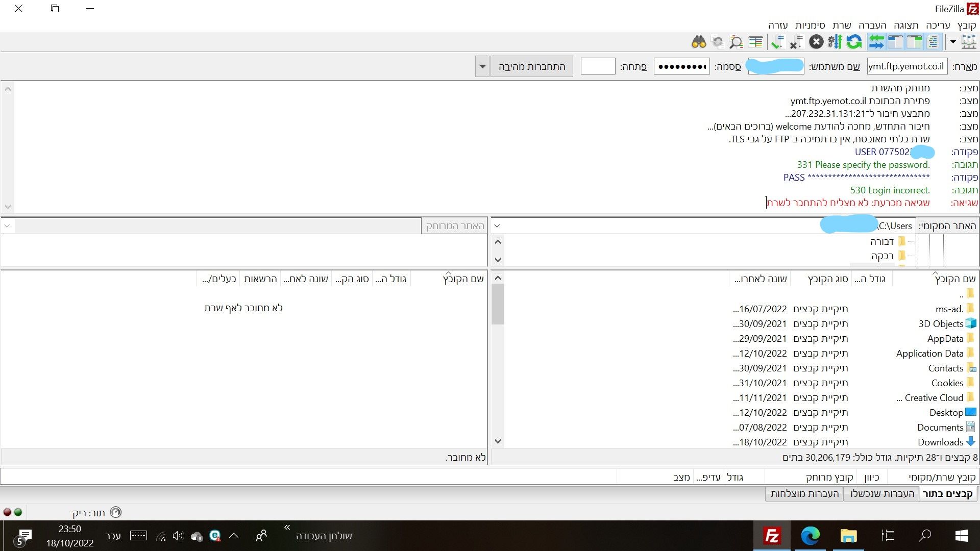Click the FileZilla icon in taskbar
This screenshot has width=980, height=551.
[772, 536]
